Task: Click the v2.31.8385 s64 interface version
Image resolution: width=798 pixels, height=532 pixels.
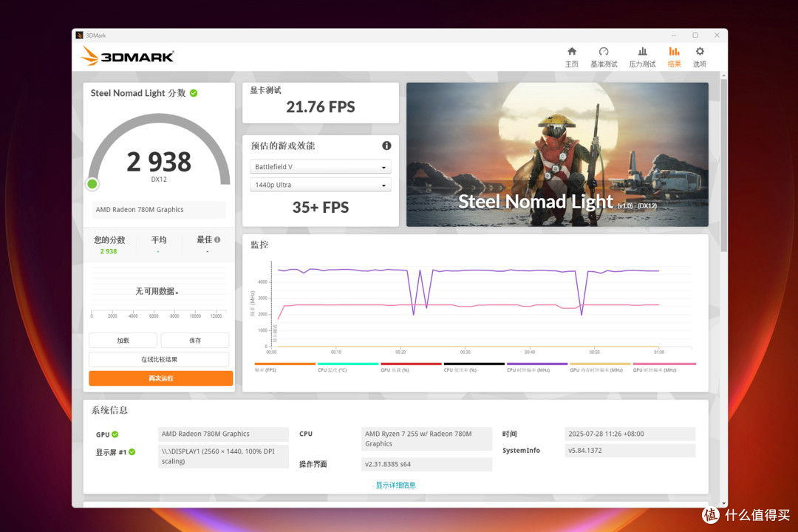Action: [426, 464]
